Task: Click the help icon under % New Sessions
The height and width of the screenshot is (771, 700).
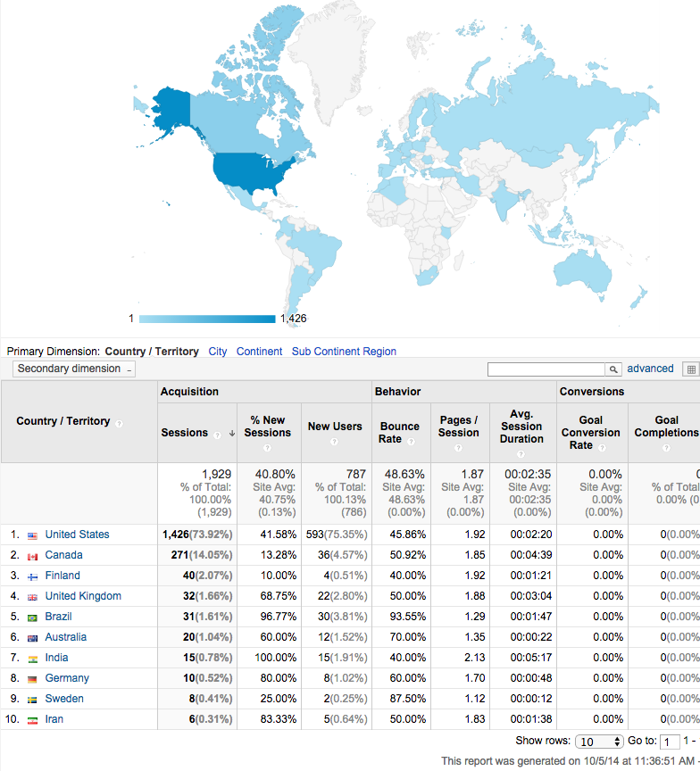Action: point(267,448)
